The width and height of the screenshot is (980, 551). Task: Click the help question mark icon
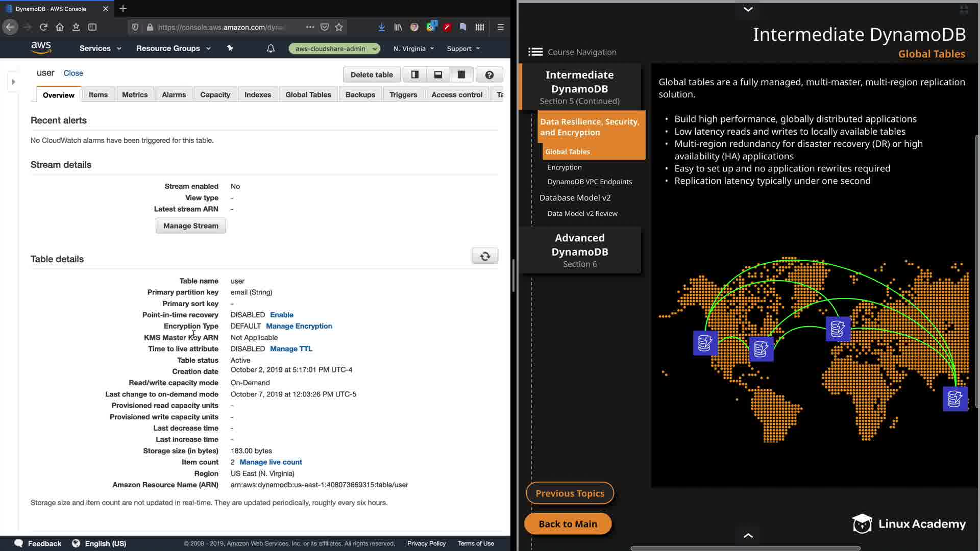click(x=489, y=74)
